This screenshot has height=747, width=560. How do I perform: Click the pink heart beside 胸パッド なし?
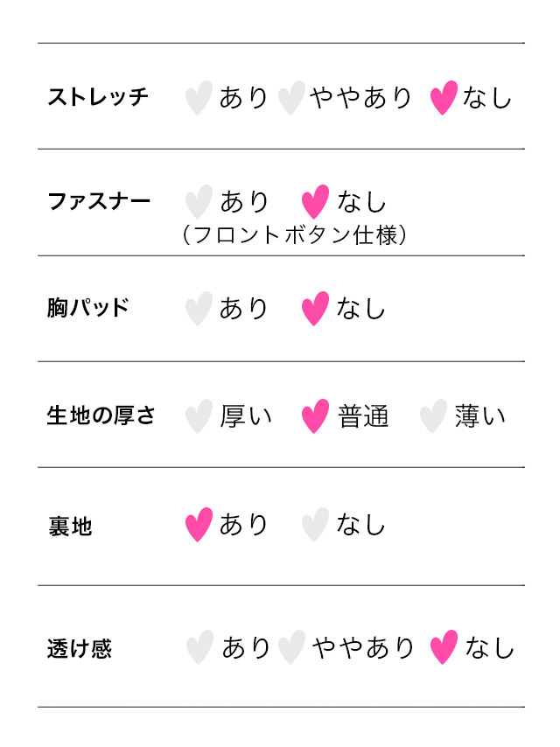(315, 309)
